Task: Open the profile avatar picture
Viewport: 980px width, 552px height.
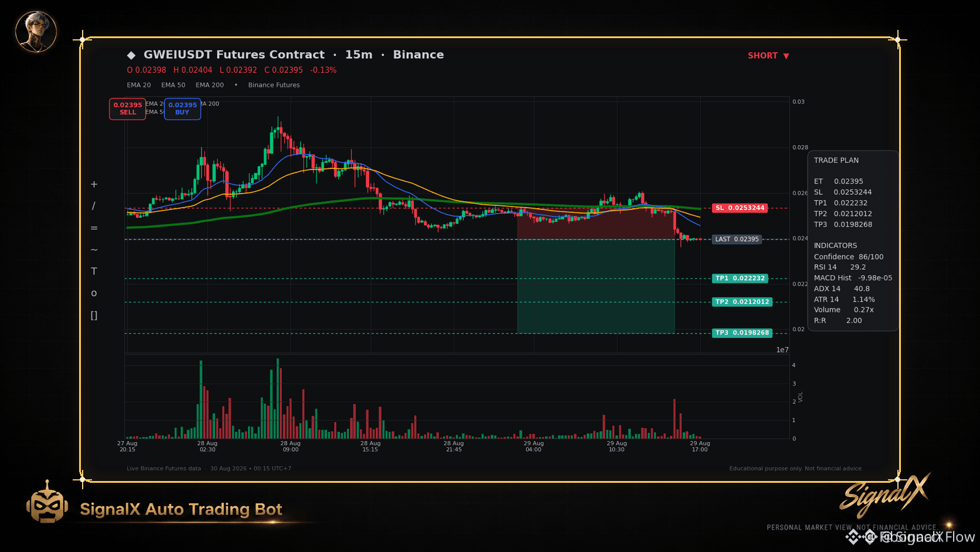Action: [36, 32]
